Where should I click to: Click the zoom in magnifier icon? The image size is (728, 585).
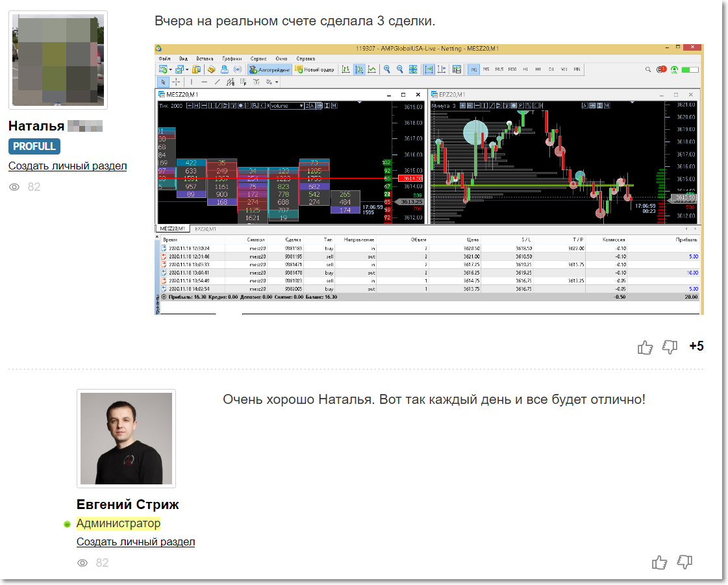tap(387, 69)
